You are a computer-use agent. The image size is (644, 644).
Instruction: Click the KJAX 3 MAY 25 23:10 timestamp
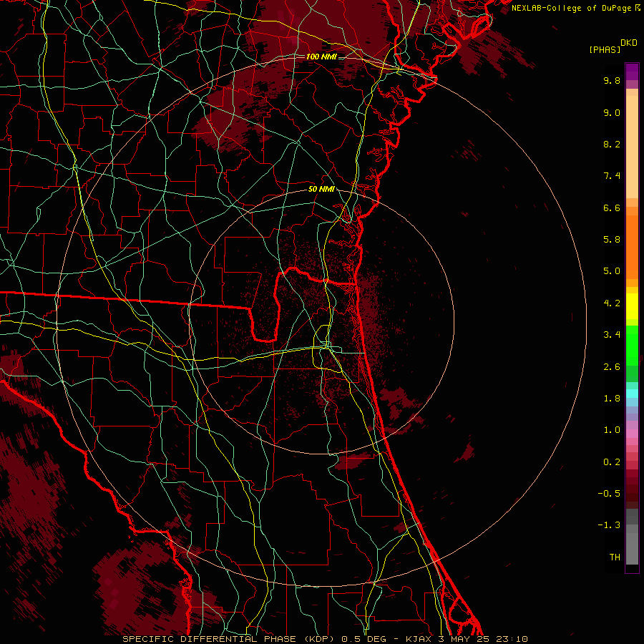click(467, 639)
